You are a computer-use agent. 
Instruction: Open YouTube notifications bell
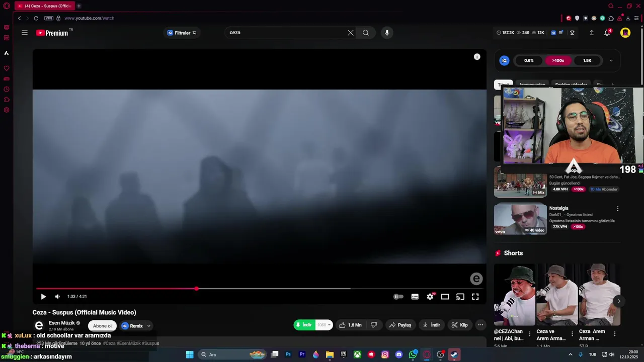607,33
